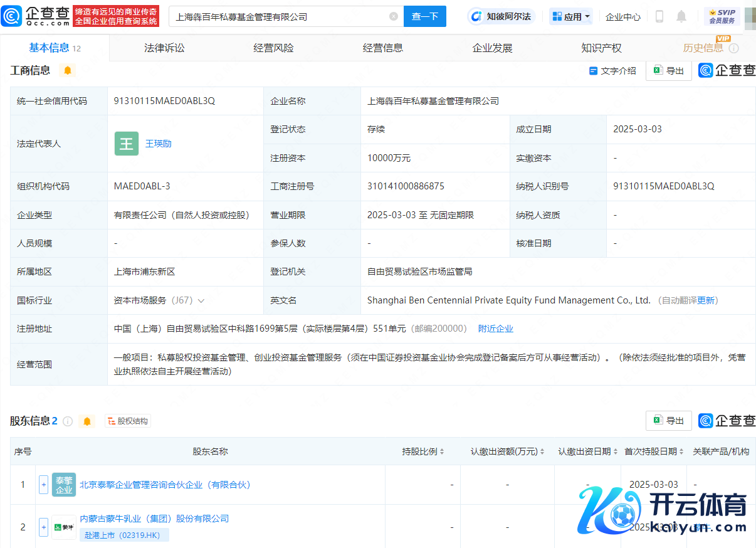Click the notification bell in header
Screen dimensions: 756x548
681,17
